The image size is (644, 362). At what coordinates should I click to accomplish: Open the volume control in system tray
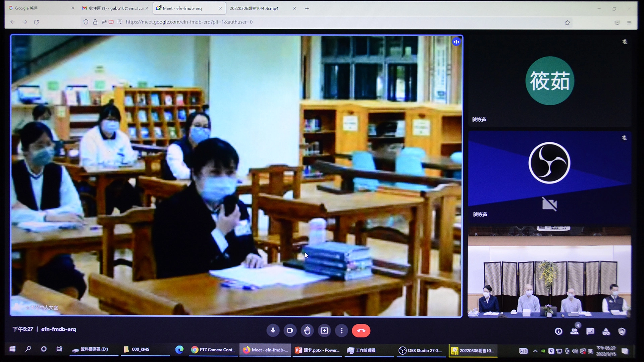click(x=575, y=351)
